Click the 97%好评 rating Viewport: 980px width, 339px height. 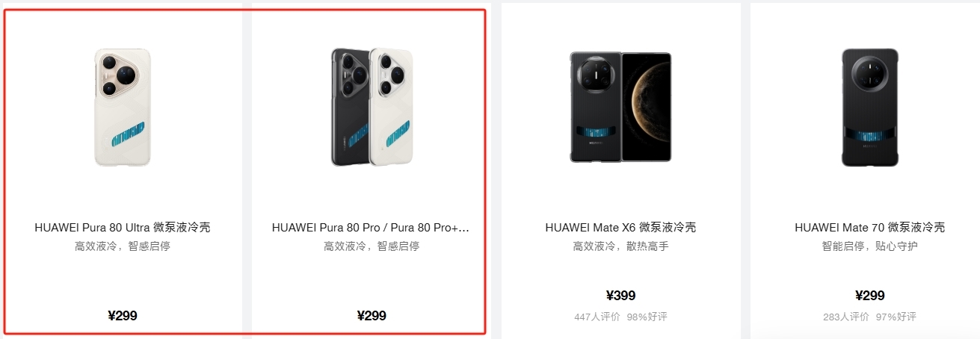click(x=896, y=317)
